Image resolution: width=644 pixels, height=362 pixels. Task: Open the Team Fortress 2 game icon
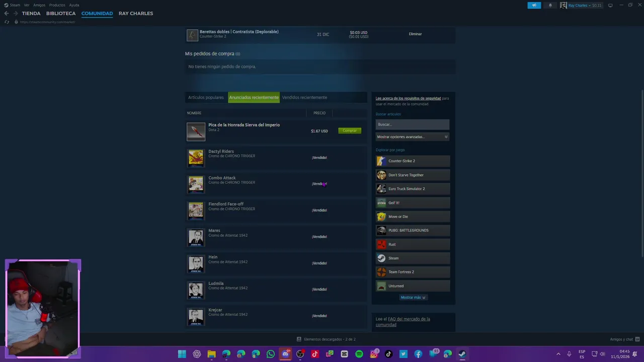381,272
